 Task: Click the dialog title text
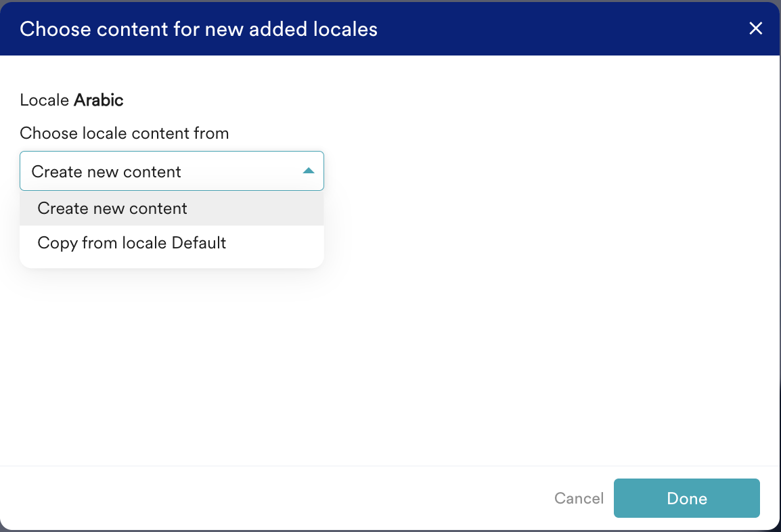[198, 29]
